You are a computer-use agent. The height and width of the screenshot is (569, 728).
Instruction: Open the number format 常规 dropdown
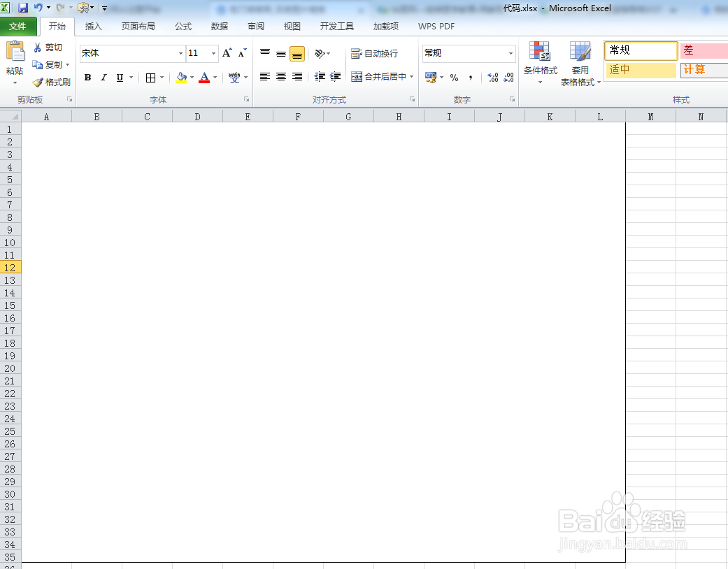[511, 53]
